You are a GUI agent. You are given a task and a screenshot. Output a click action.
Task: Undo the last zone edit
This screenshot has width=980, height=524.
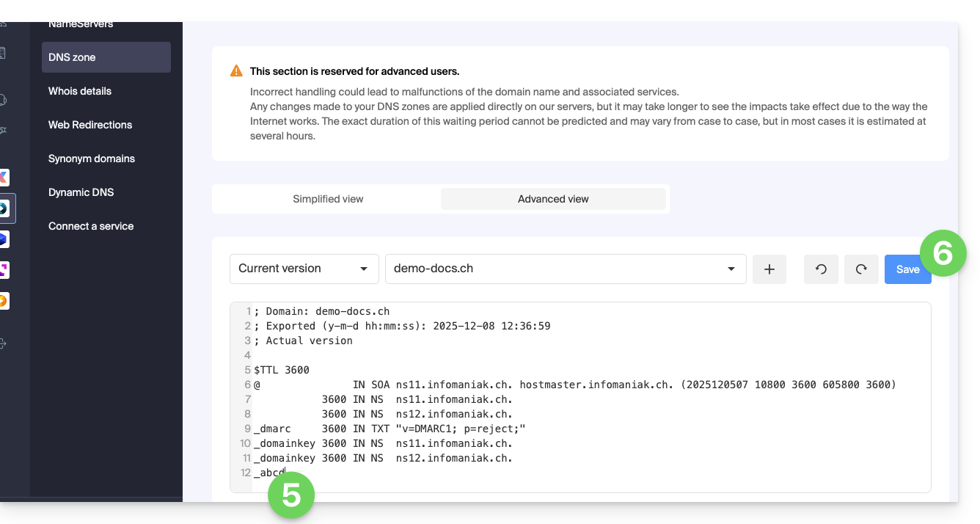821,269
